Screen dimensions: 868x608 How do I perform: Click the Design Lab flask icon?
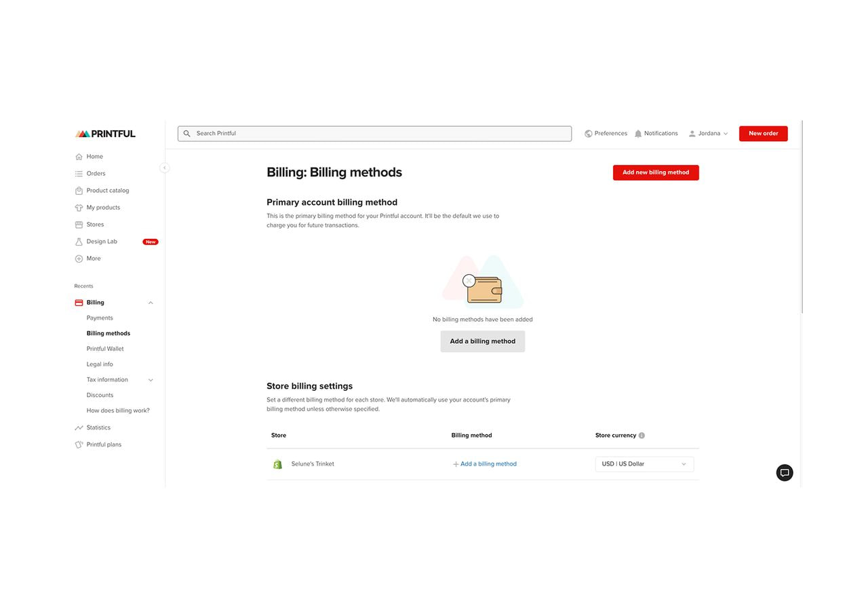point(79,242)
